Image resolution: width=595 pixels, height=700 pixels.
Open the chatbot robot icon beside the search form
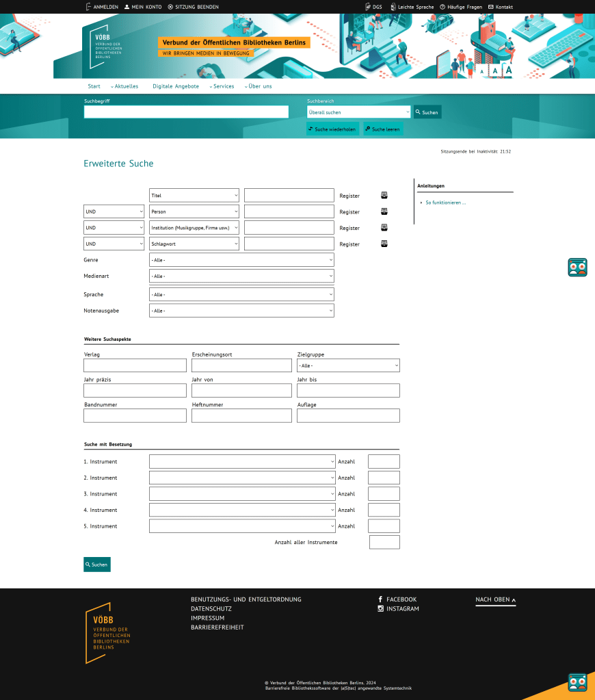pos(577,268)
